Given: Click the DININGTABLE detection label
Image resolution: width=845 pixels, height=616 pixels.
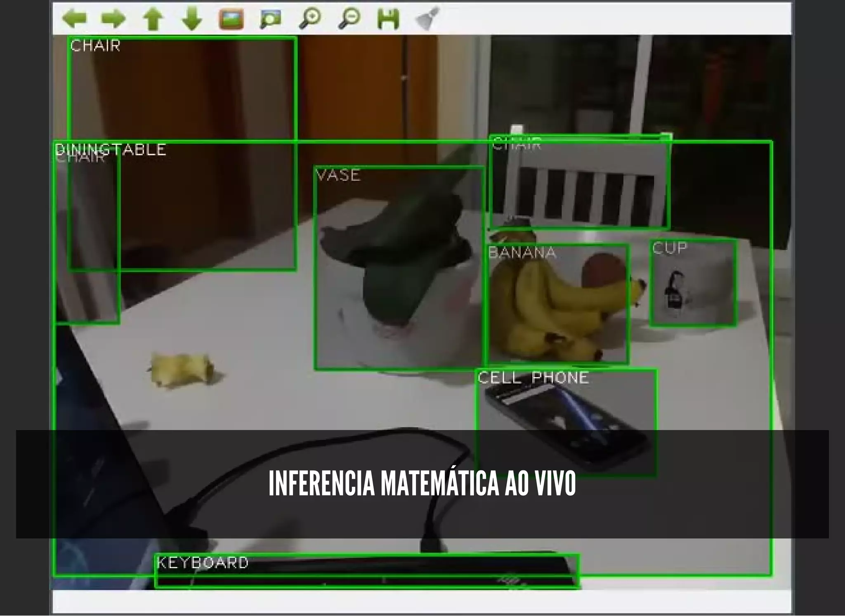Looking at the screenshot, I should [111, 149].
